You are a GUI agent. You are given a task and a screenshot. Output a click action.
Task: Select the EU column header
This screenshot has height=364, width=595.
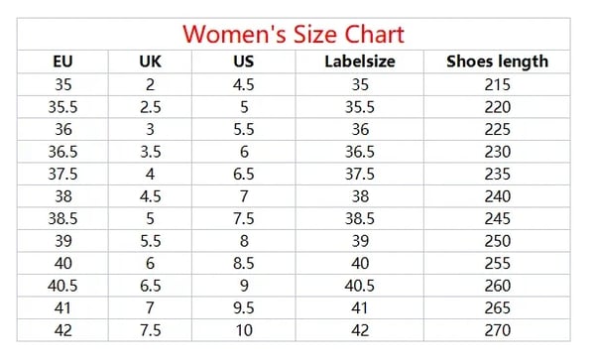pos(62,61)
